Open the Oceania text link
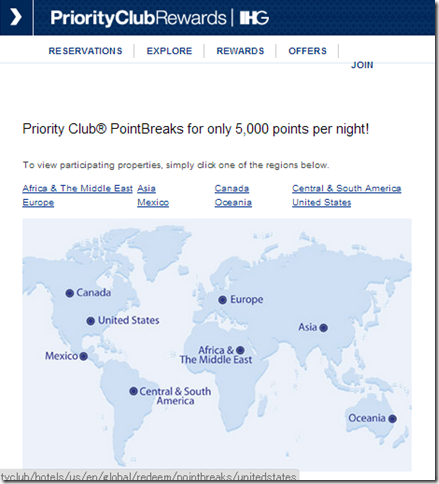This screenshot has width=439, height=484. point(233,203)
